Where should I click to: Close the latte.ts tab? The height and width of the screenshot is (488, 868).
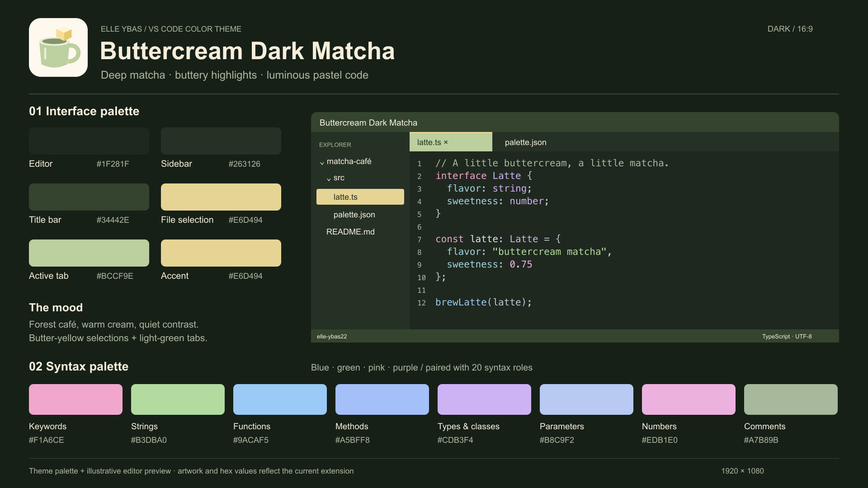point(446,142)
